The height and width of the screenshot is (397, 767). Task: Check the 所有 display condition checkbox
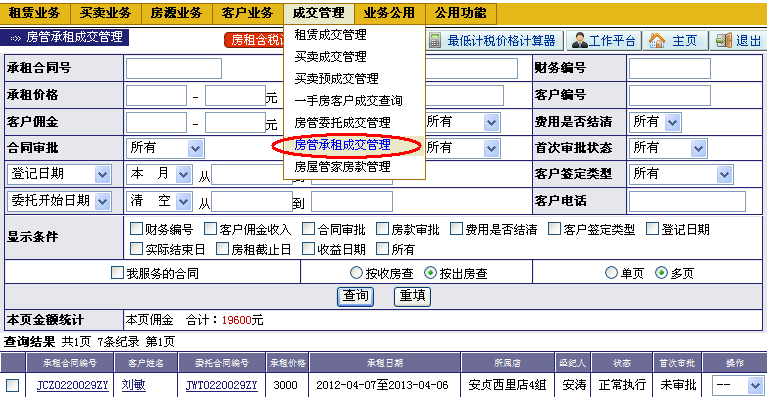383,249
